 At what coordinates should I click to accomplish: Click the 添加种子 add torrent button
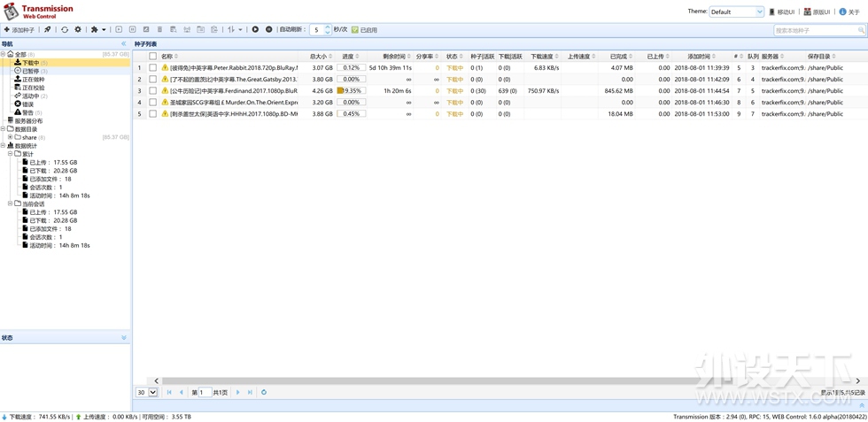pyautogui.click(x=19, y=29)
